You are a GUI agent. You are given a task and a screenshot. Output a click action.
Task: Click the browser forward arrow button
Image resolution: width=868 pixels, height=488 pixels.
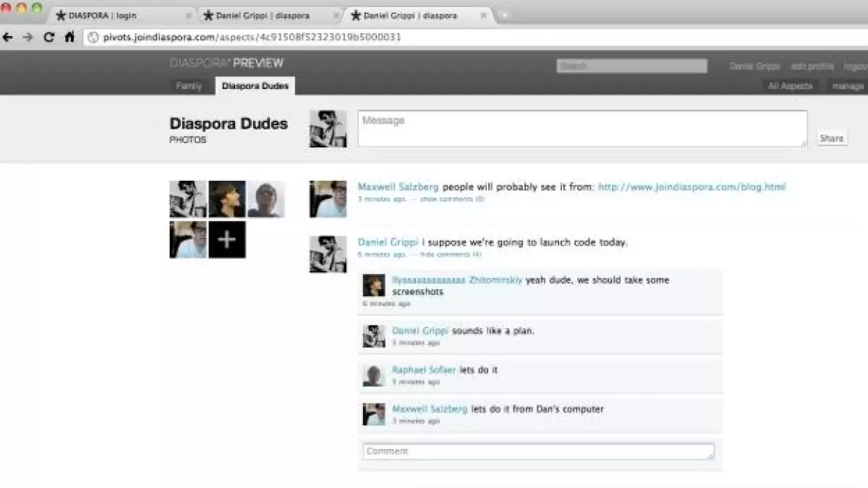click(x=27, y=37)
